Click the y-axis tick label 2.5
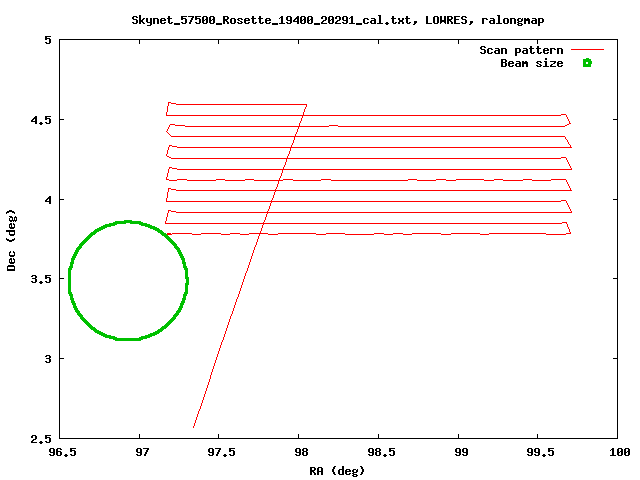This screenshot has height=480, width=640. click(42, 439)
